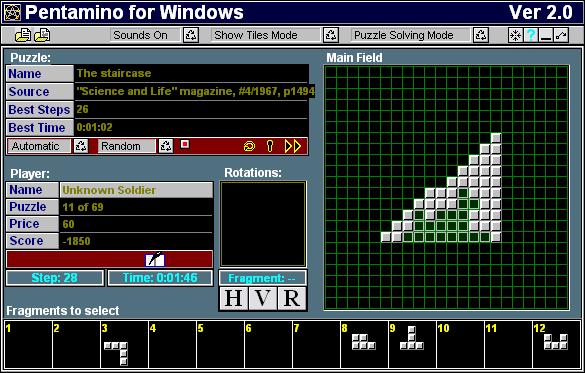Cycle the Random option selector
585x373 pixels.
coord(166,146)
